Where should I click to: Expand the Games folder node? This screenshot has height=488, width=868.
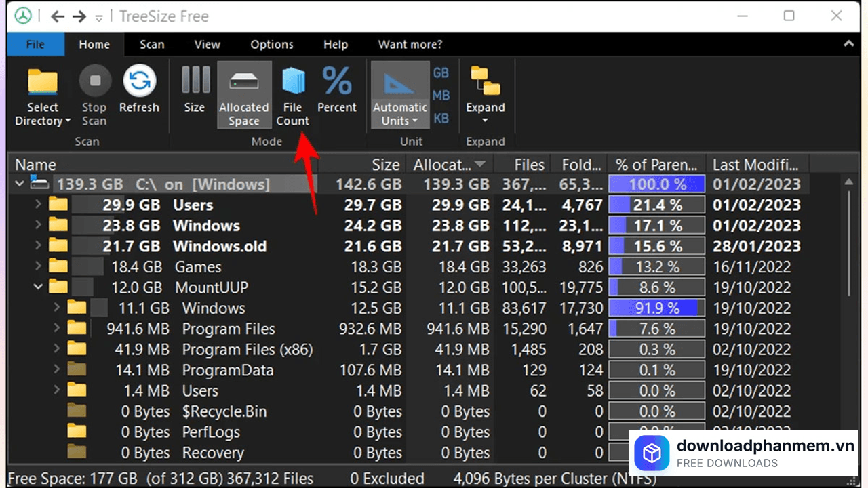[38, 267]
